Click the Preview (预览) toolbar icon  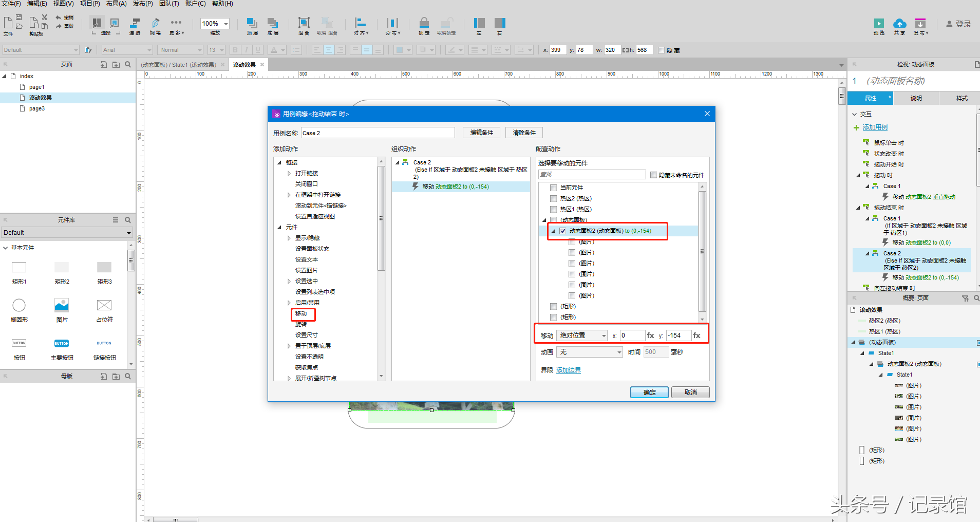coord(879,24)
